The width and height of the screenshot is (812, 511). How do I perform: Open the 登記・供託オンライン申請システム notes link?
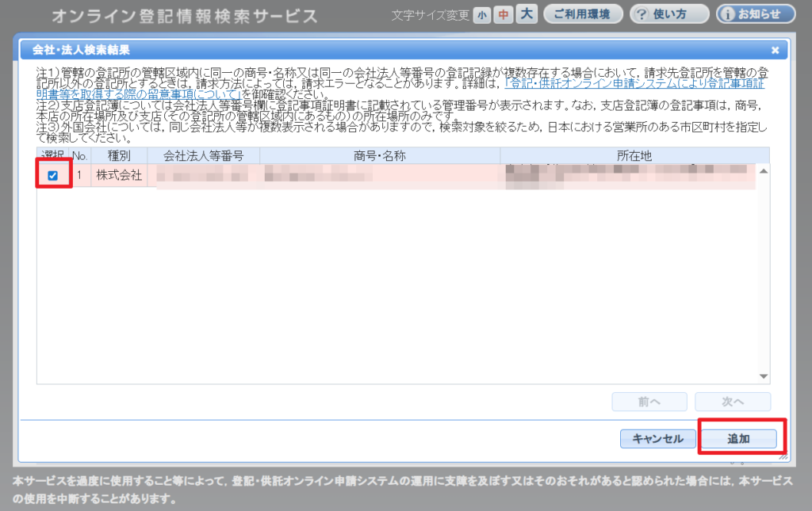tap(634, 82)
